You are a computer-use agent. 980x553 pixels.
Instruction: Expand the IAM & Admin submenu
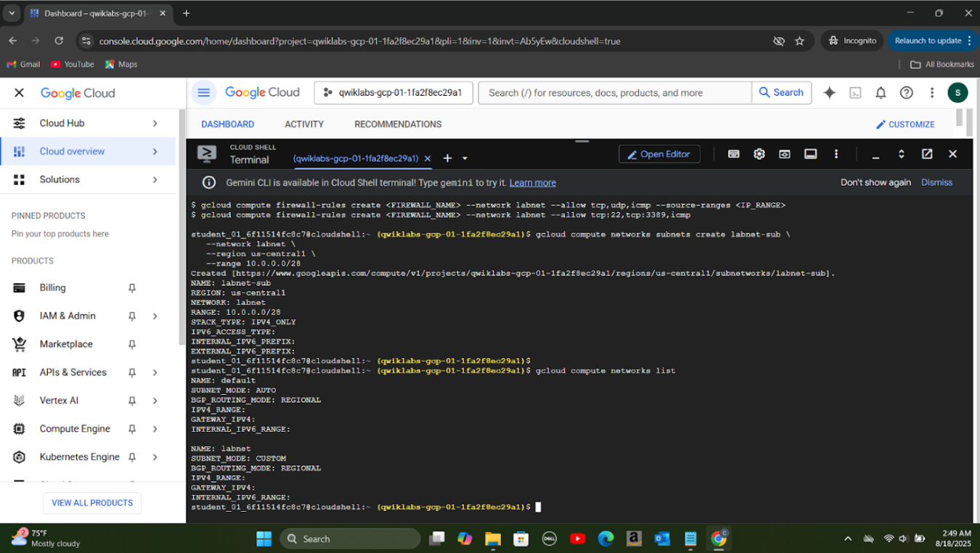(155, 316)
